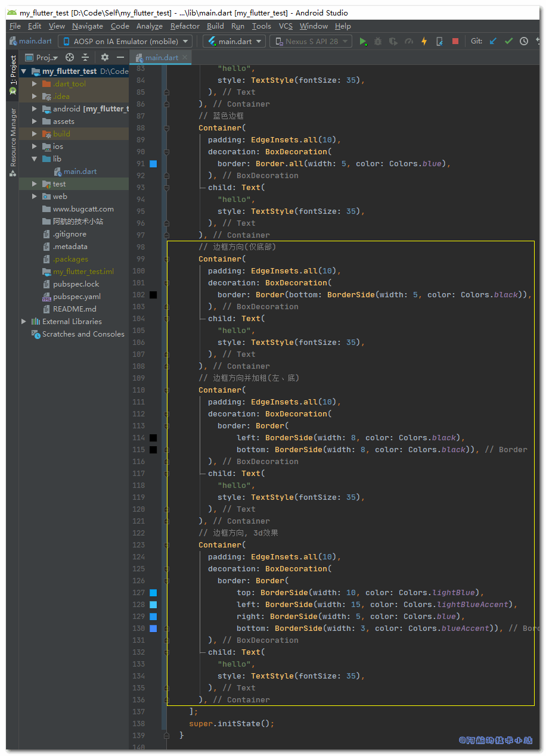Open Project panel settings gear
The image size is (546, 756).
click(x=105, y=57)
